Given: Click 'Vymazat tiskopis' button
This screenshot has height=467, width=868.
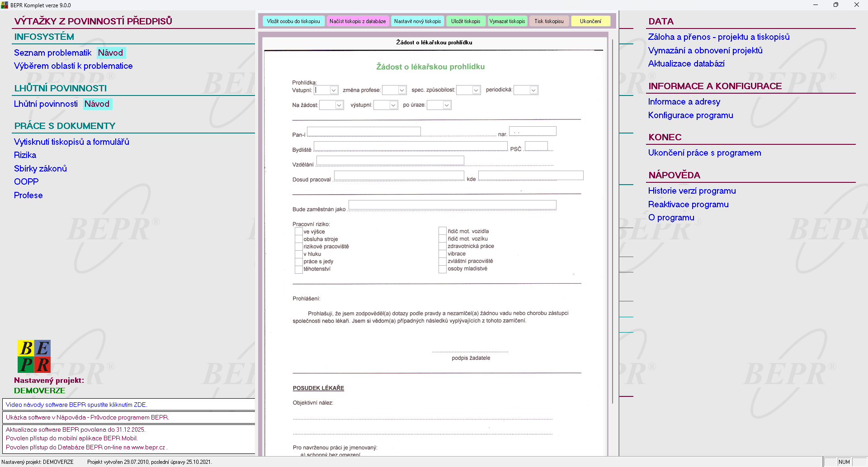Looking at the screenshot, I should [507, 21].
